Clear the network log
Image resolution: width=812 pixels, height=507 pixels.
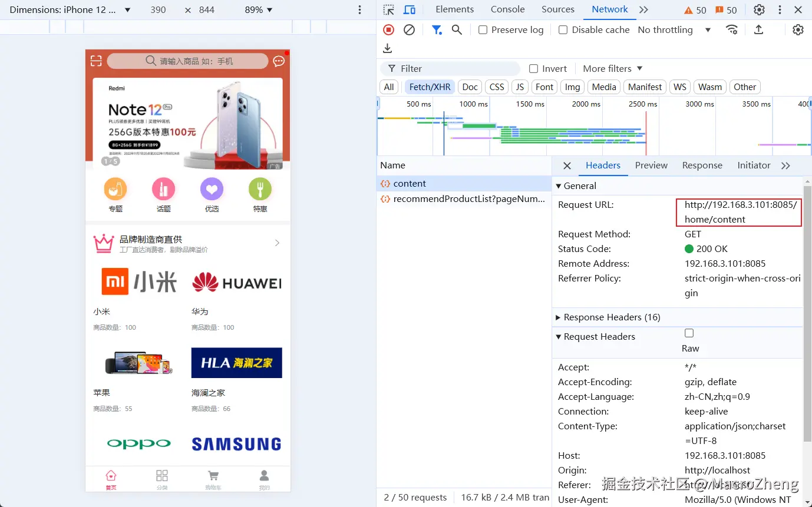click(409, 29)
